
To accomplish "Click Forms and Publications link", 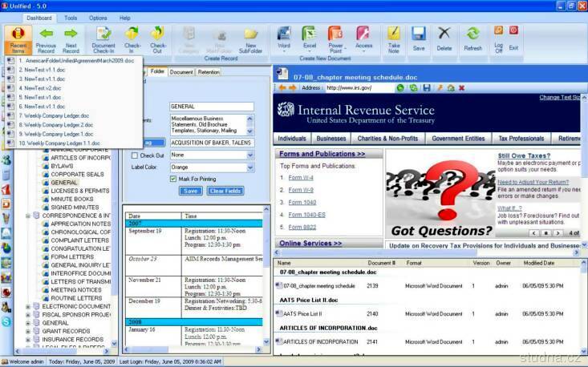I will (x=322, y=154).
